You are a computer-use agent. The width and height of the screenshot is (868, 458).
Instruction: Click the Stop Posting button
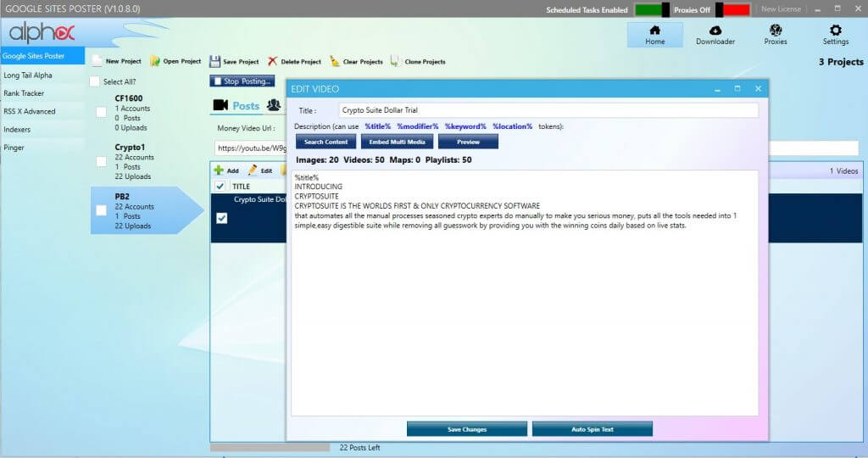[242, 81]
